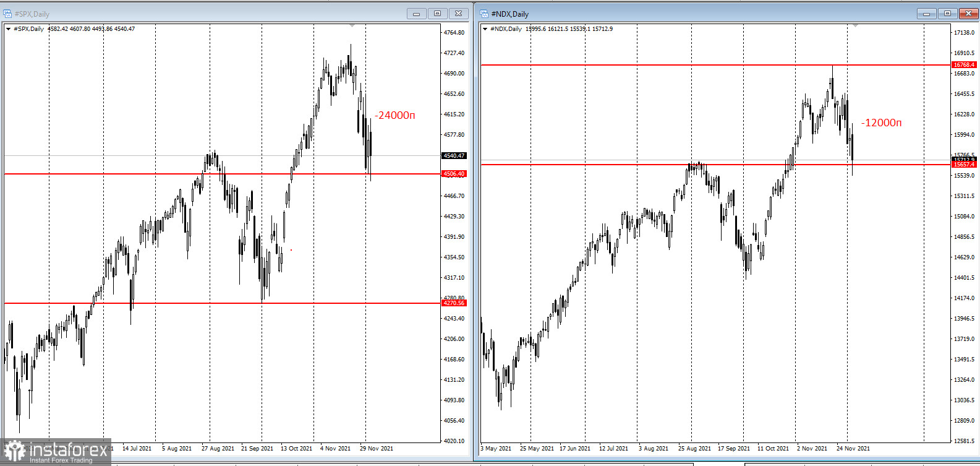This screenshot has width=980, height=466.
Task: Open the arrow menu beside #SPX,Daily label
Action: tap(8, 29)
